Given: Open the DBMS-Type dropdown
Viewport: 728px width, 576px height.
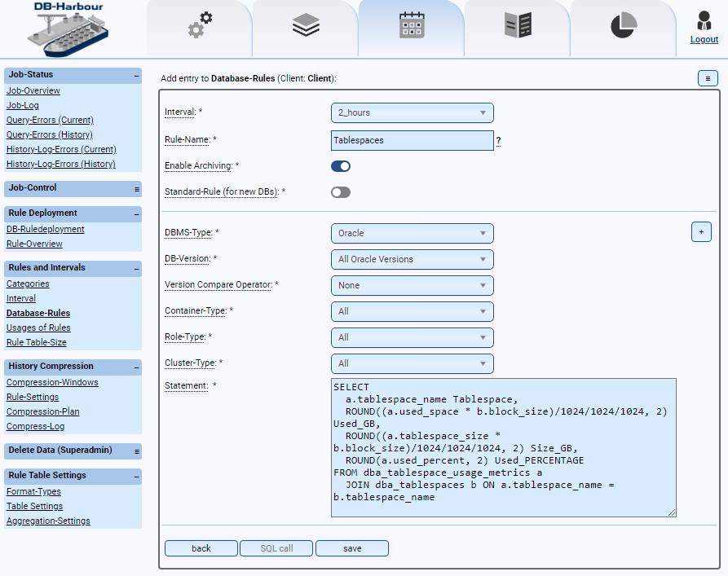Looking at the screenshot, I should (412, 233).
